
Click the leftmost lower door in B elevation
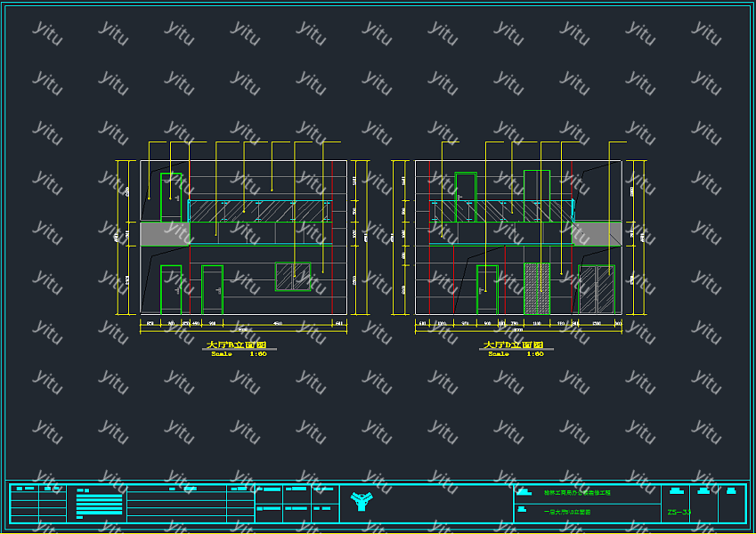click(x=171, y=289)
